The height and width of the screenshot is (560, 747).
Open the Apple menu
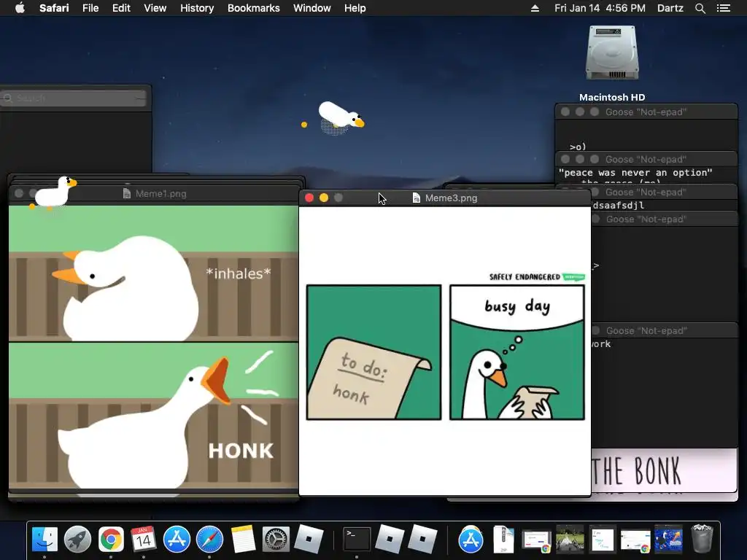coord(20,8)
